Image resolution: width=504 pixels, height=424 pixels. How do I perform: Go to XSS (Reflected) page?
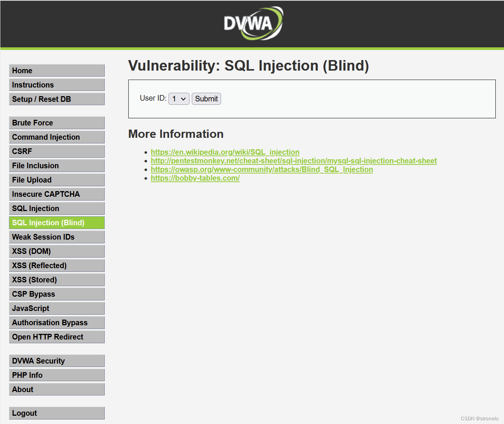click(x=57, y=266)
